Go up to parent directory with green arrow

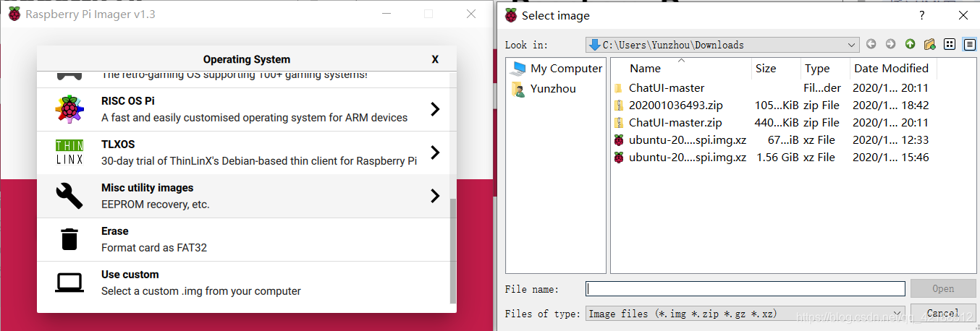tap(910, 44)
